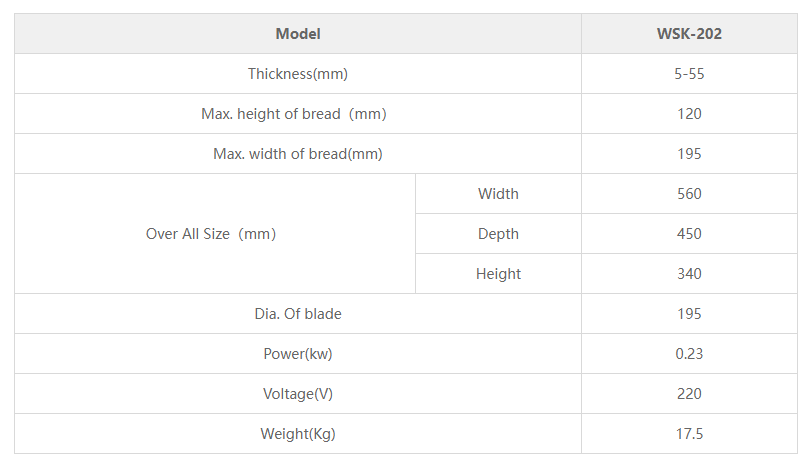The height and width of the screenshot is (470, 812).
Task: Click the 0.23 power value
Action: tap(689, 354)
